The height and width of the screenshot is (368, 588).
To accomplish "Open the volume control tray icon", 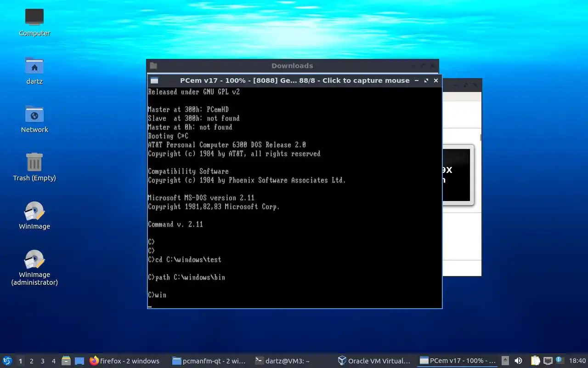I will click(x=518, y=361).
